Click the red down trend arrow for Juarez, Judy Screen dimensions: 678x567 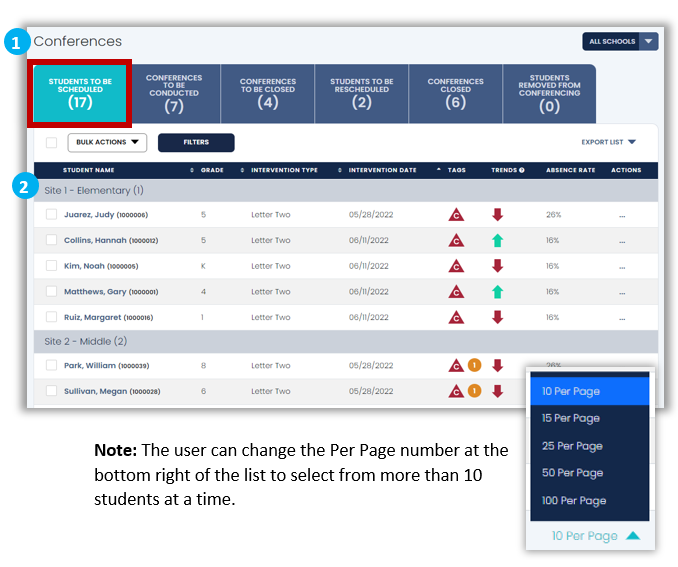[498, 215]
